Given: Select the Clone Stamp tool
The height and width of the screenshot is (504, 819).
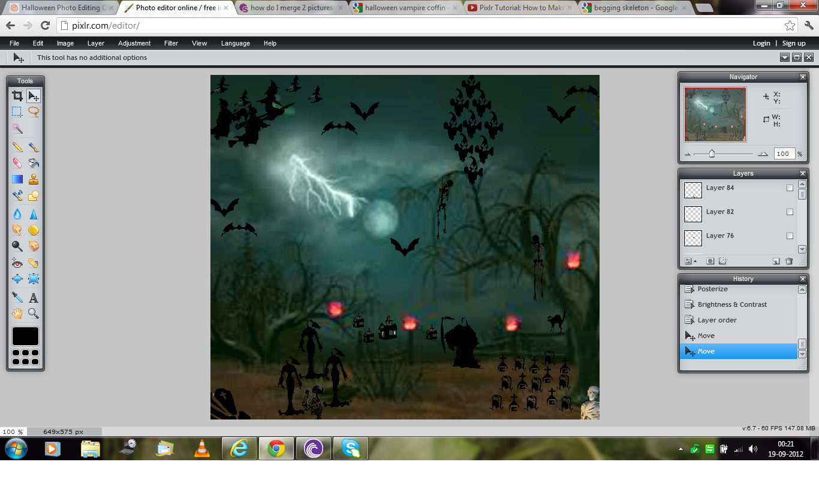Looking at the screenshot, I should tap(34, 179).
